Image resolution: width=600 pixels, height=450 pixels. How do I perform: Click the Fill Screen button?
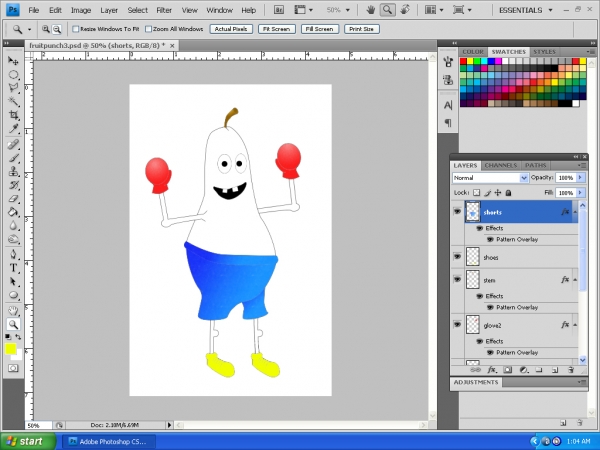click(x=320, y=29)
